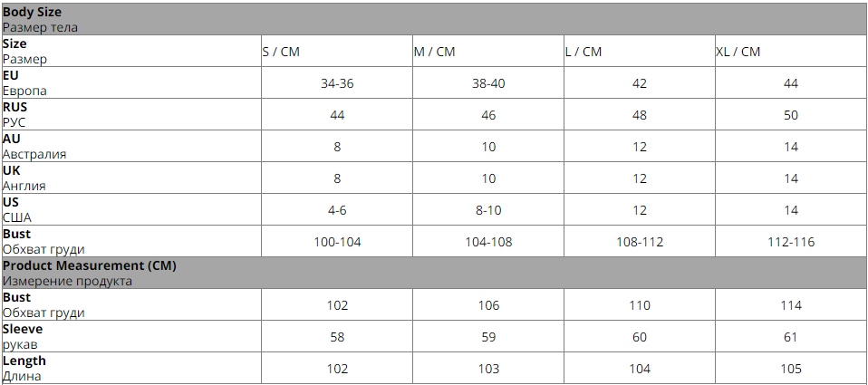Viewport: 868px width, 385px height.
Task: Select the RUS size 46 cell
Action: 488,115
